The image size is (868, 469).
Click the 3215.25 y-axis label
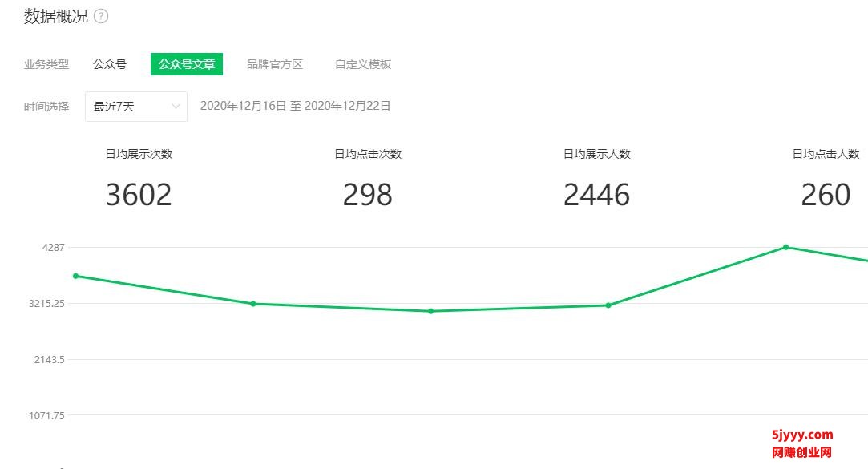[x=47, y=303]
